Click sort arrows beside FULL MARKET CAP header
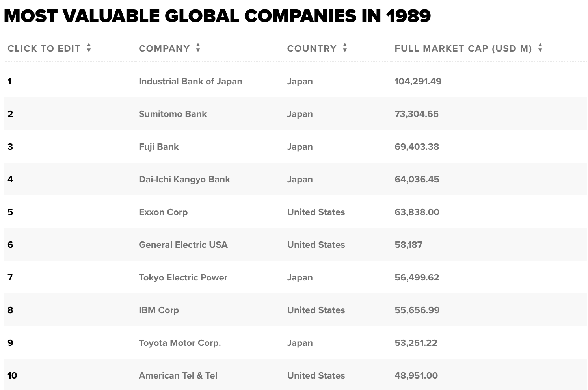 (540, 48)
